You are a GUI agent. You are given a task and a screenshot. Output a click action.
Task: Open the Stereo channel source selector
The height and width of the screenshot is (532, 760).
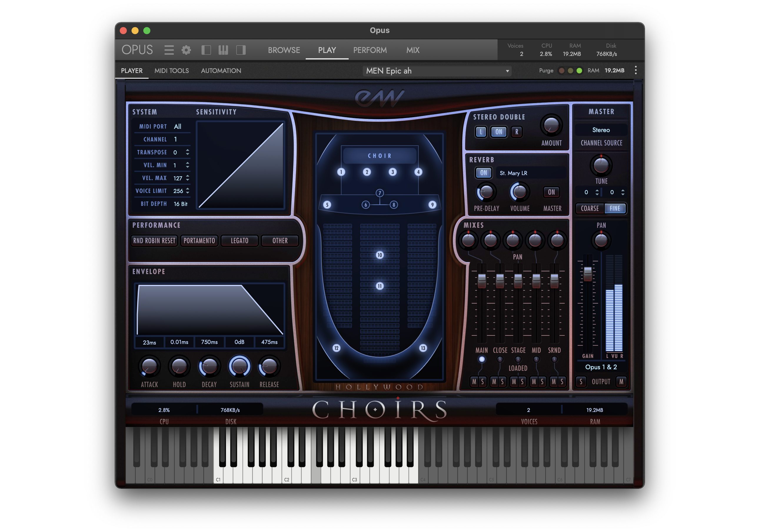click(601, 130)
